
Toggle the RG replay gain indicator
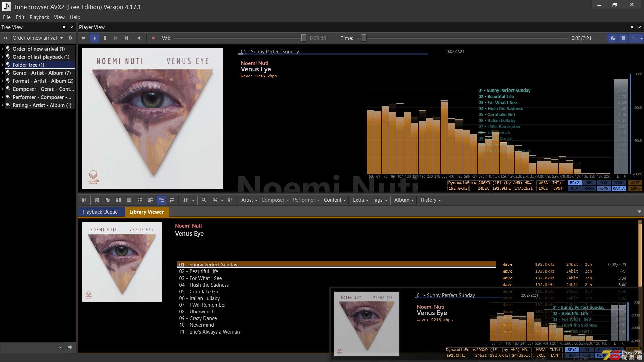point(589,183)
